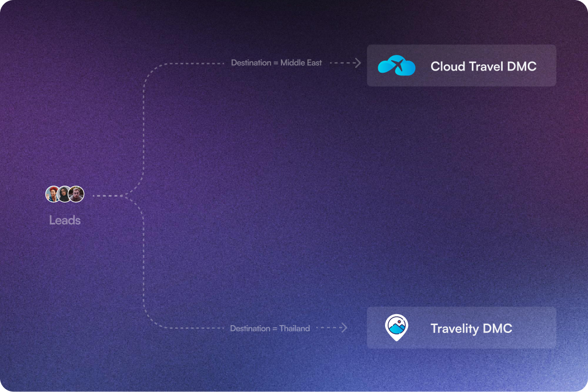
Task: Select the Travelity DMC name text
Action: point(471,329)
